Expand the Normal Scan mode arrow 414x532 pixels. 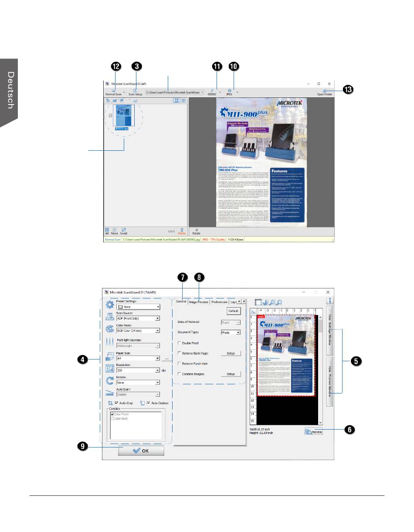(124, 92)
